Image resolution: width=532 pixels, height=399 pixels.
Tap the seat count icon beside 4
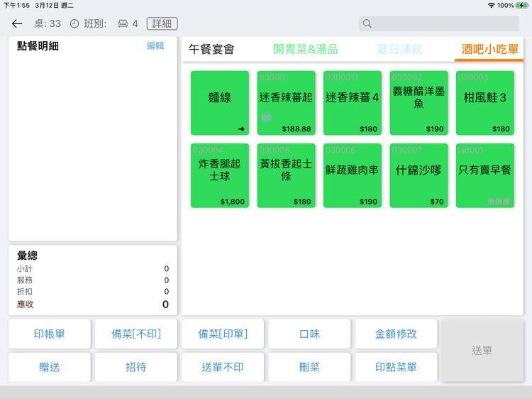(x=123, y=23)
